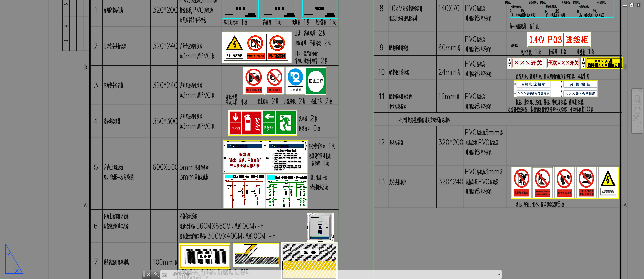Restore down the drawing window
The image size is (644, 279).
[x=632, y=5]
